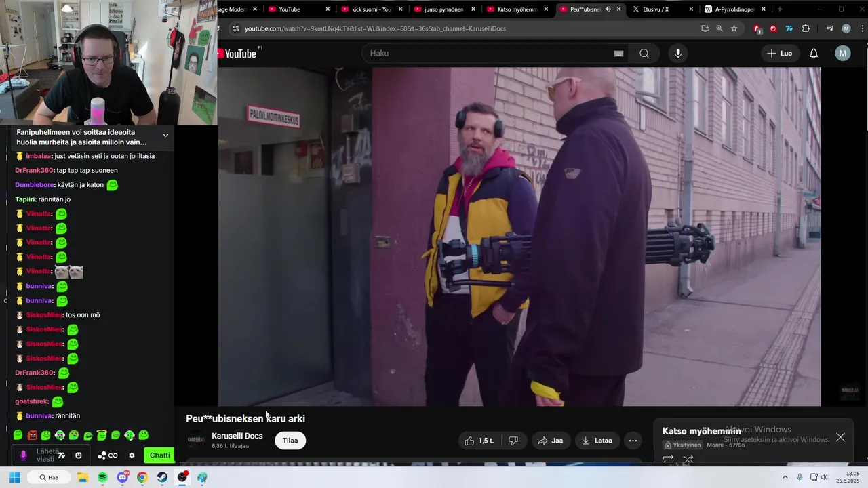This screenshot has height=488, width=868.
Task: Close the Katso myöhemmin playlist panel
Action: [x=840, y=437]
